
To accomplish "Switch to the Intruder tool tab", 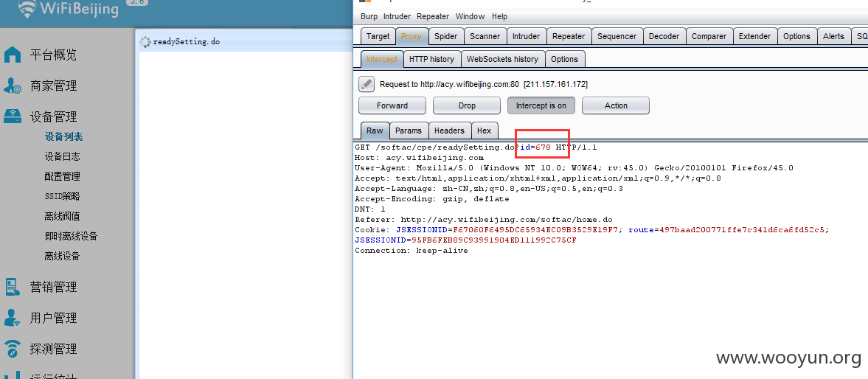I will point(526,37).
